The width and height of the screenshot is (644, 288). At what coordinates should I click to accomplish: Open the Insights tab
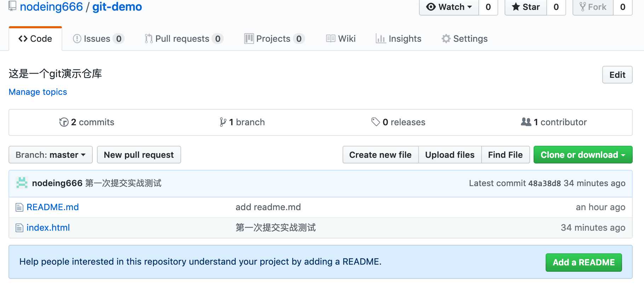click(x=398, y=39)
